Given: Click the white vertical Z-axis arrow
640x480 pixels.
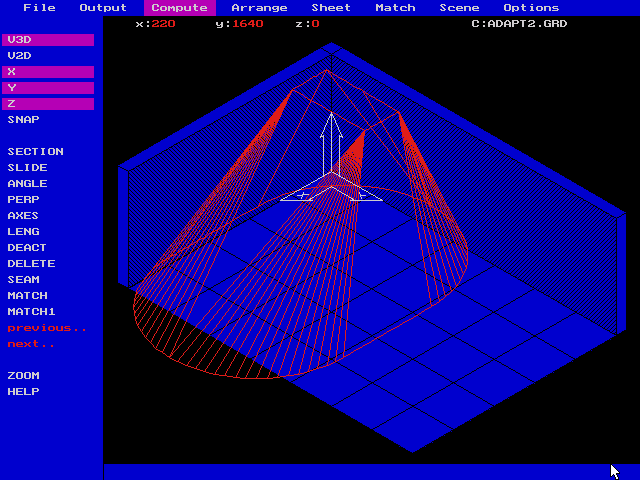Looking at the screenshot, I should [x=331, y=144].
